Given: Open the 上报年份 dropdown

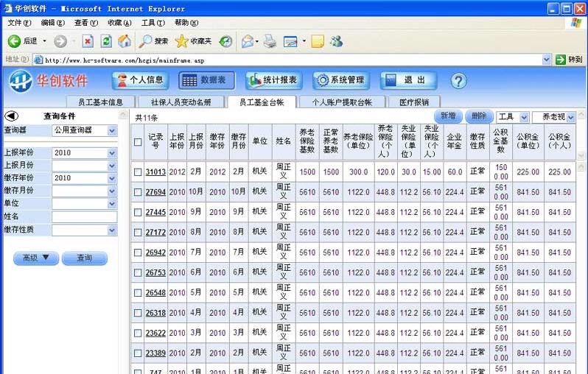Looking at the screenshot, I should (112, 153).
